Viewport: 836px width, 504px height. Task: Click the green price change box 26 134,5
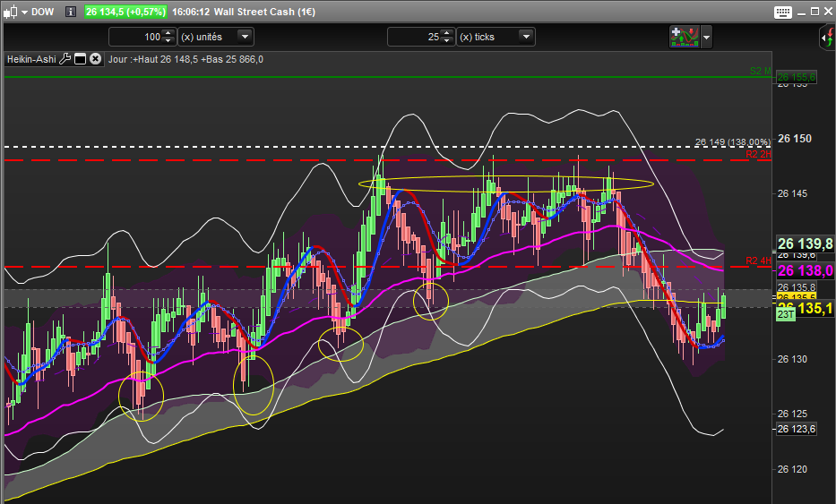pos(125,12)
